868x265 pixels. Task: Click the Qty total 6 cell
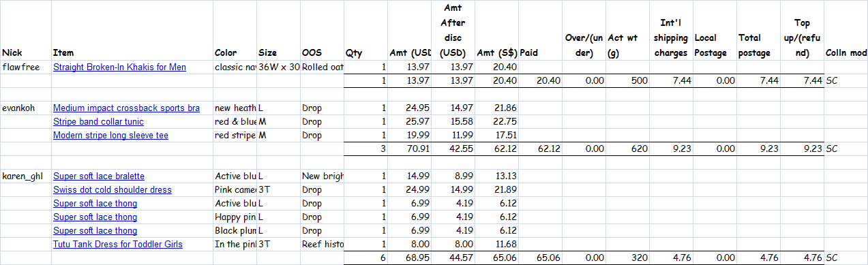[365, 258]
